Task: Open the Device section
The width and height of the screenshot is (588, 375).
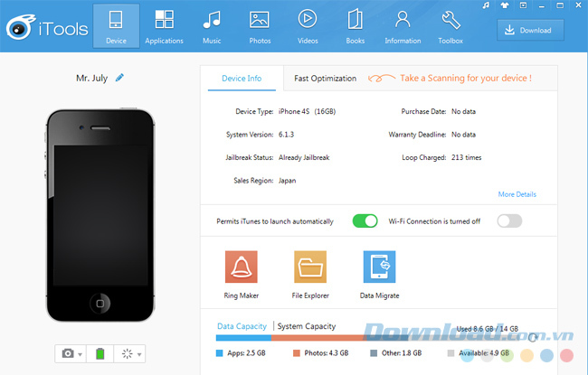Action: pyautogui.click(x=116, y=26)
